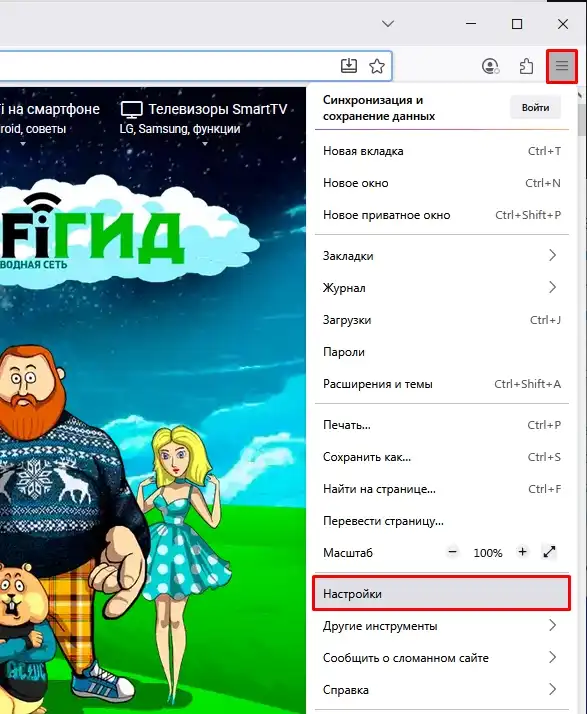Open Расширения и темы
The width and height of the screenshot is (587, 714).
[442, 384]
